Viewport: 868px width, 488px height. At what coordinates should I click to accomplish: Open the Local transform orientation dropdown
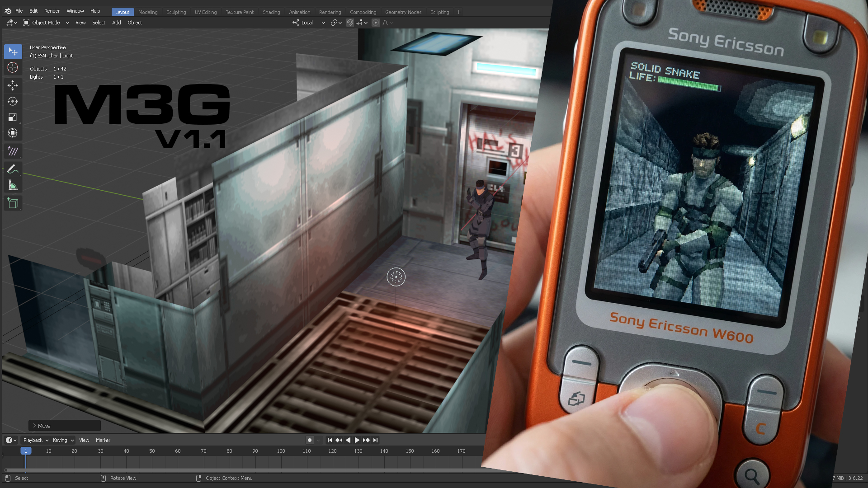coord(307,23)
